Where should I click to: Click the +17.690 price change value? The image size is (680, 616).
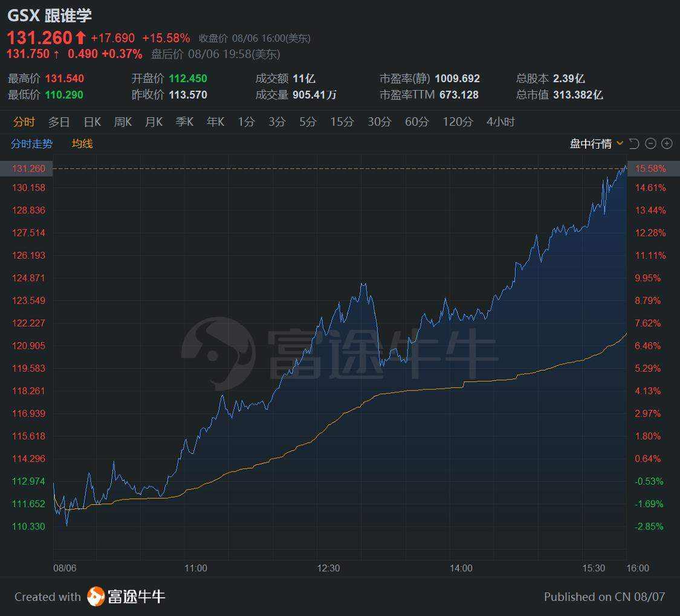(x=113, y=38)
